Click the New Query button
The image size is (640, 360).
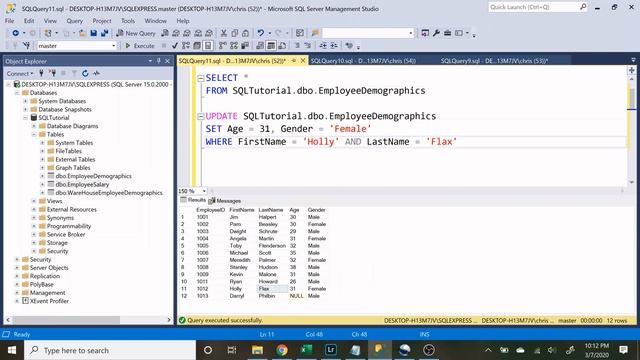[x=136, y=33]
